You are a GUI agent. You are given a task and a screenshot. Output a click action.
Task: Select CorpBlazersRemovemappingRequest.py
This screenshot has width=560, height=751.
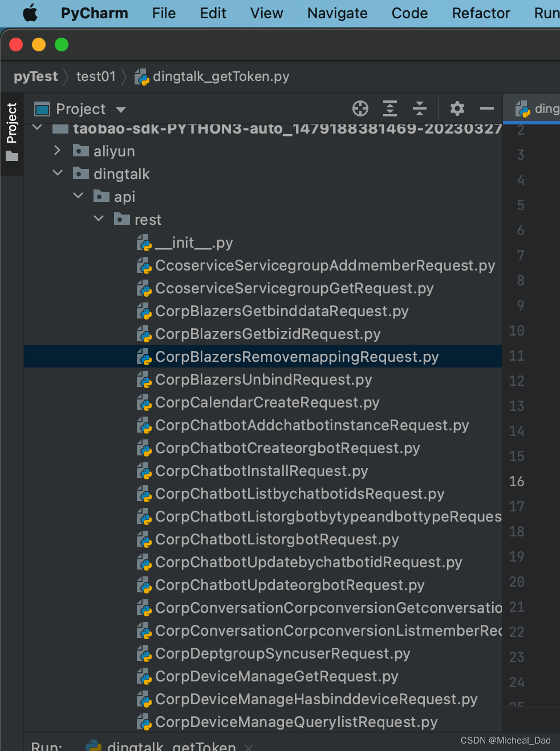click(297, 357)
